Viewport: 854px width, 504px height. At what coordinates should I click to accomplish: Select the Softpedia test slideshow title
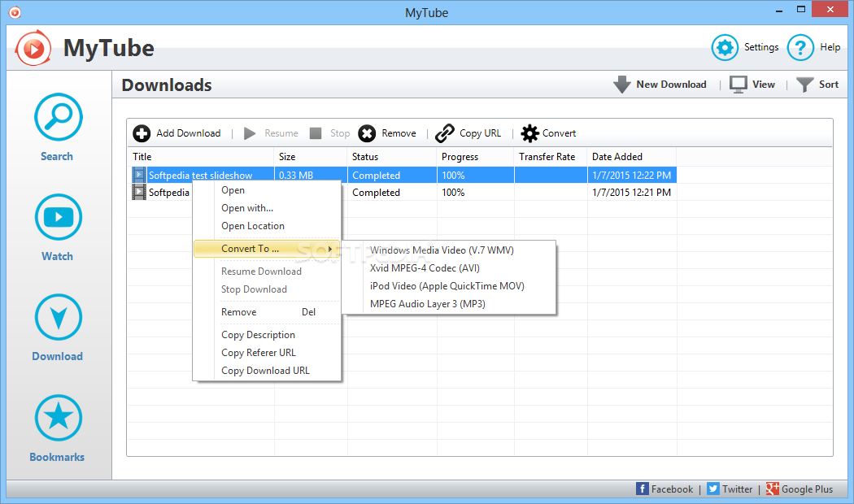pos(200,176)
